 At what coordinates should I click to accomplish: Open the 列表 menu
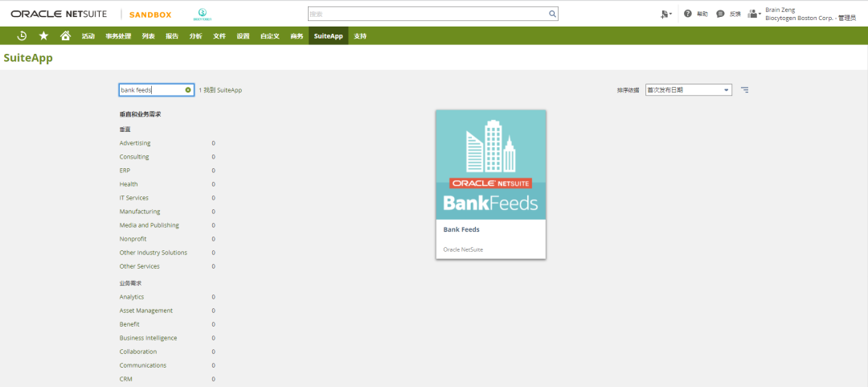pos(149,36)
